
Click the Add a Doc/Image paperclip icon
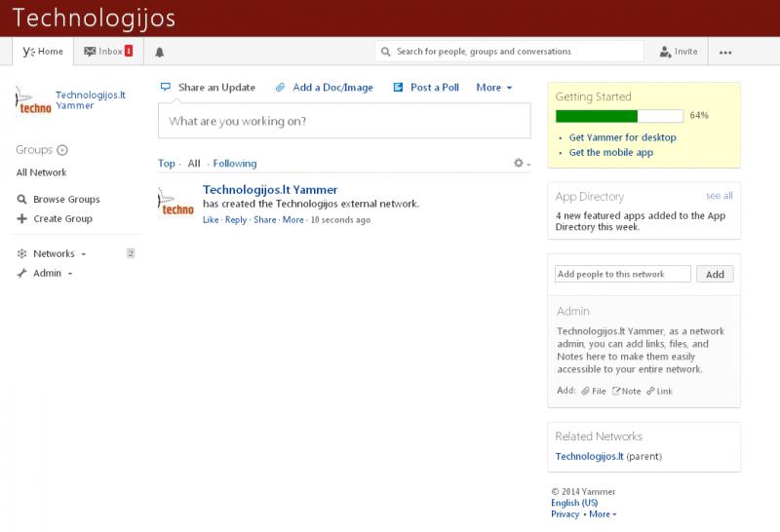click(280, 87)
